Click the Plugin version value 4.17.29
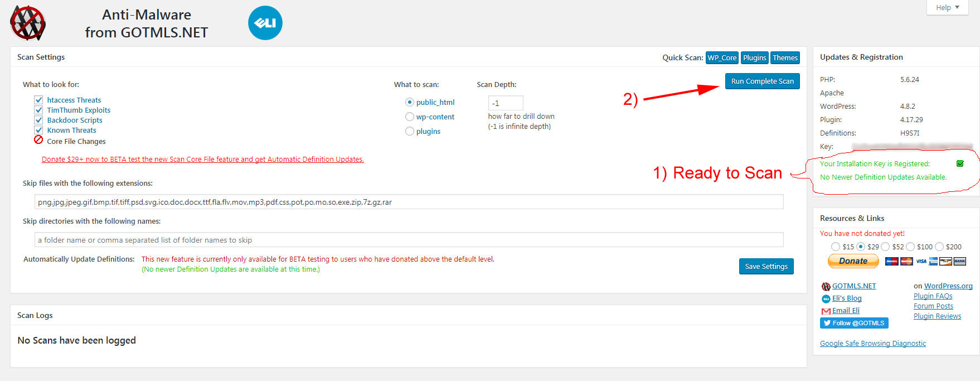The image size is (980, 381). click(x=911, y=120)
